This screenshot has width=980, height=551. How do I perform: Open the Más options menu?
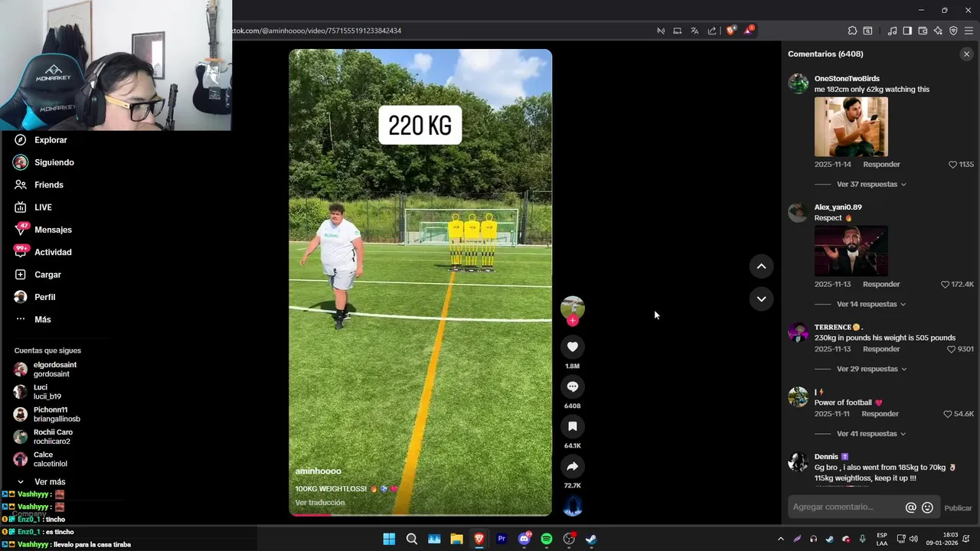(32, 319)
